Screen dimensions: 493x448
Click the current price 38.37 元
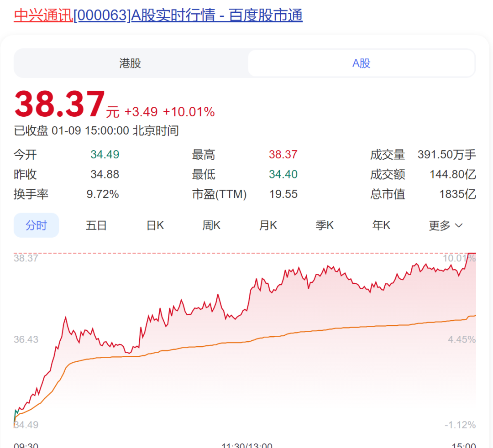click(67, 104)
